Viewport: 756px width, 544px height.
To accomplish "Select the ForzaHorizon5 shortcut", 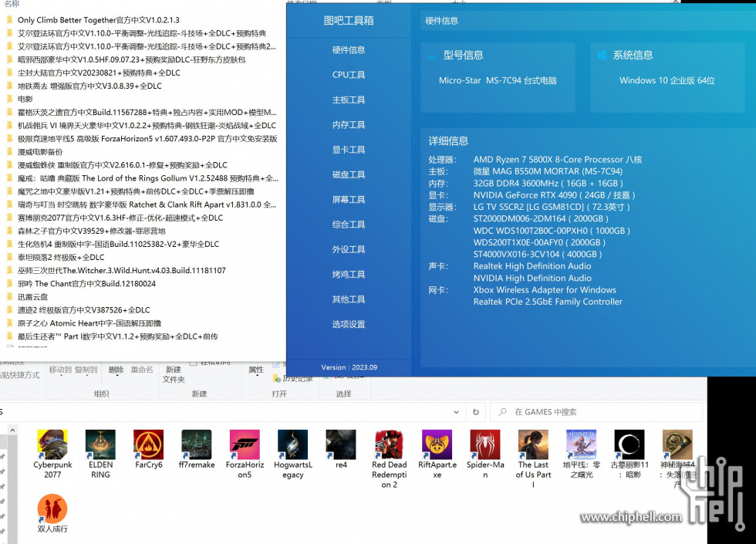I will tap(245, 444).
